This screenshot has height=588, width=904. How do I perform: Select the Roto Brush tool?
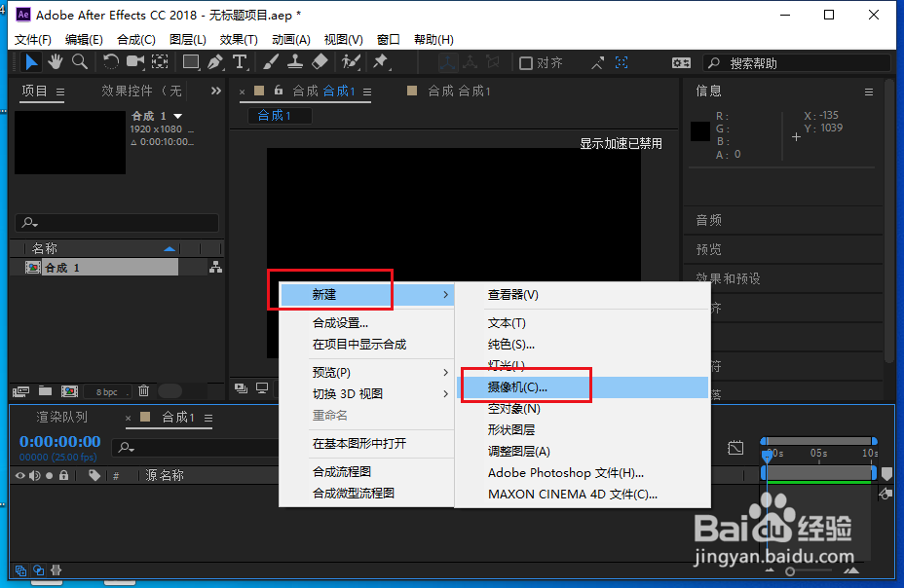[x=351, y=62]
